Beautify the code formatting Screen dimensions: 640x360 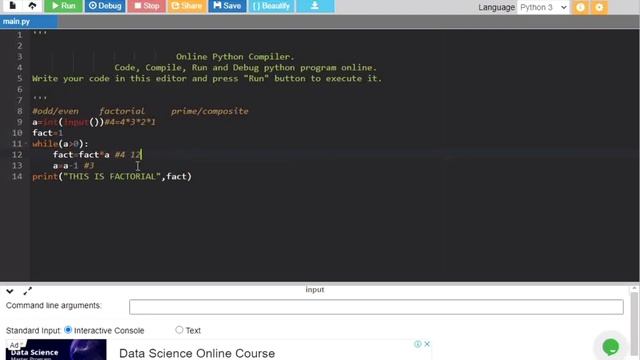(271, 6)
